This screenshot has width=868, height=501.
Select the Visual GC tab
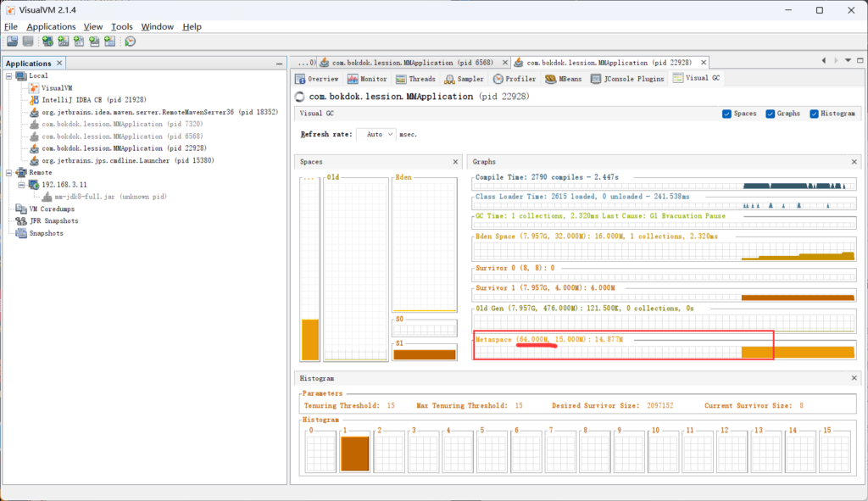point(697,78)
